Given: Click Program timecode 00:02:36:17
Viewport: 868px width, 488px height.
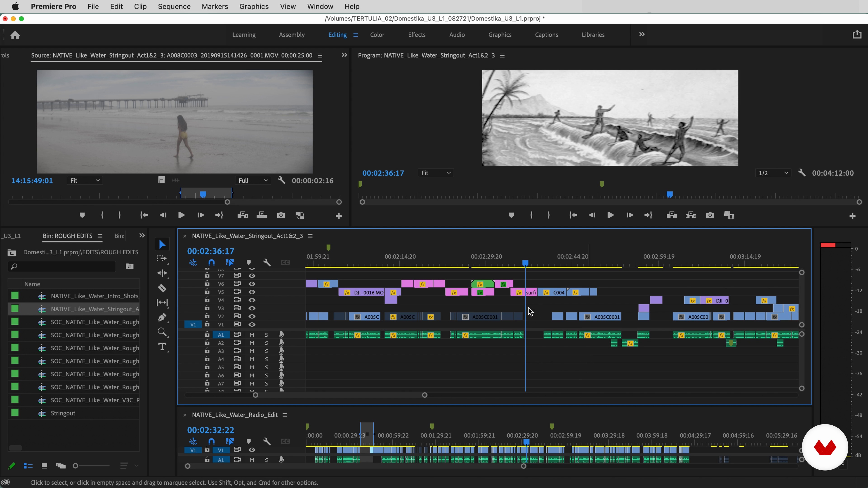Looking at the screenshot, I should (383, 173).
